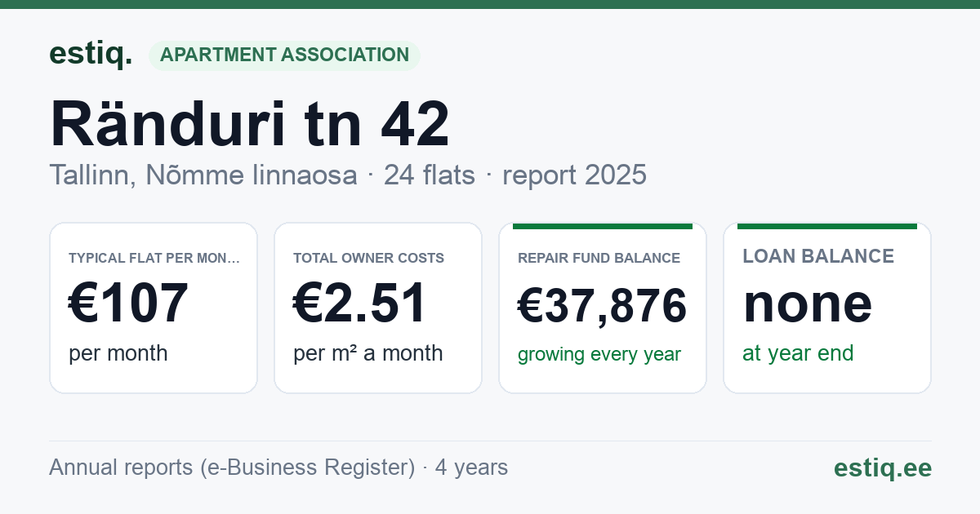Click the estiq. logo

[x=90, y=54]
